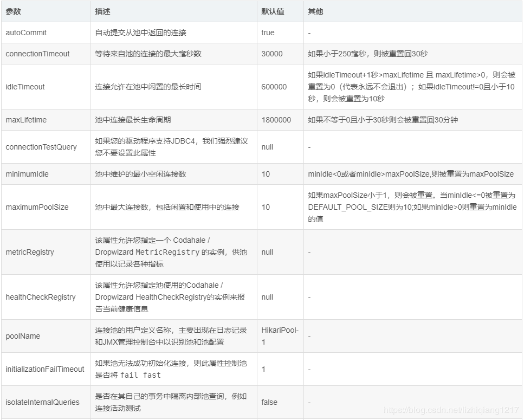Click the HikariPool-1 default value
Screen dimensions: 524x420
280,336
